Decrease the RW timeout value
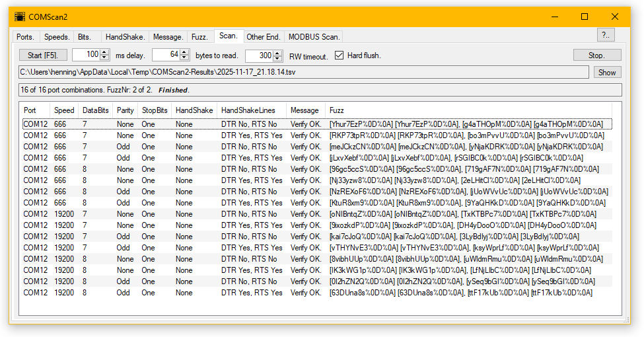 (278, 58)
